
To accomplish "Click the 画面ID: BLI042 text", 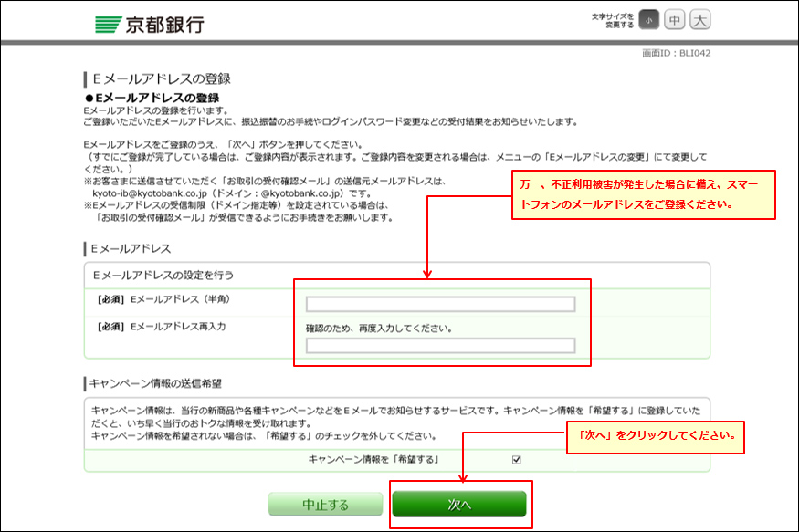I will 677,53.
